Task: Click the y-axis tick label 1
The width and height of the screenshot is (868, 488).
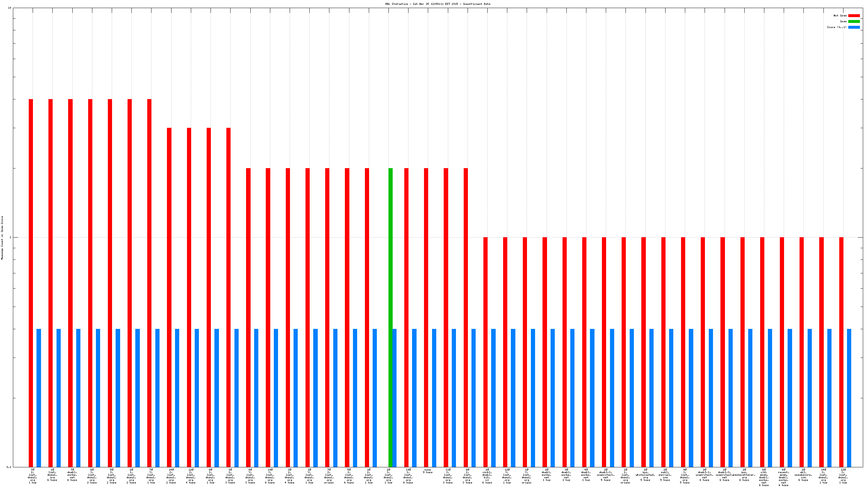Action: tap(10, 238)
